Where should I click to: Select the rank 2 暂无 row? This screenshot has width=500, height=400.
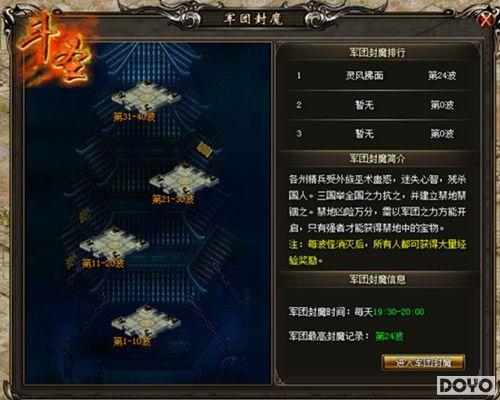pyautogui.click(x=376, y=105)
